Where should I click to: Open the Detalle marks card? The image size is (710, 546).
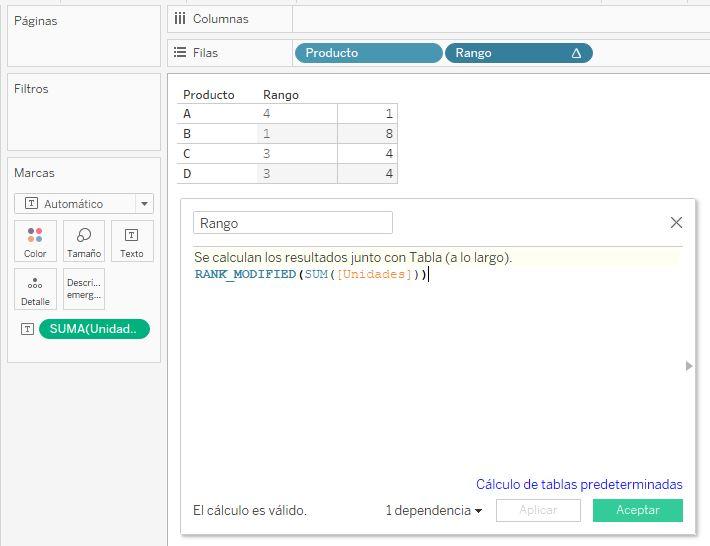pos(35,289)
